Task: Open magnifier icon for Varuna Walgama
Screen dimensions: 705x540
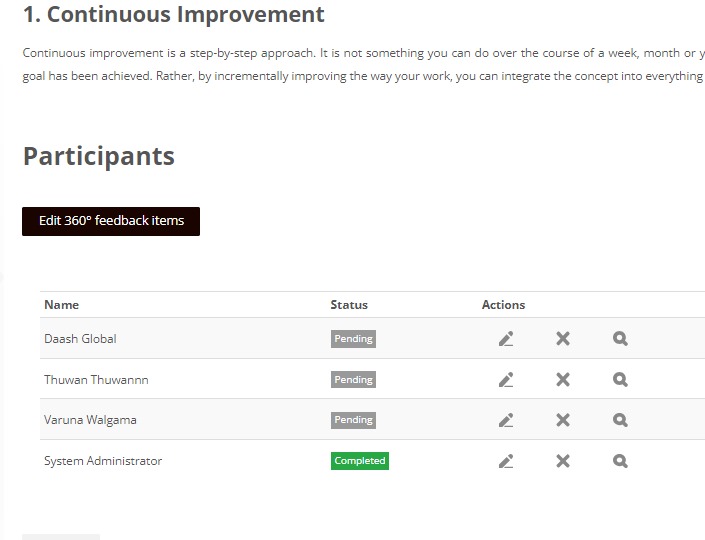Action: (620, 420)
